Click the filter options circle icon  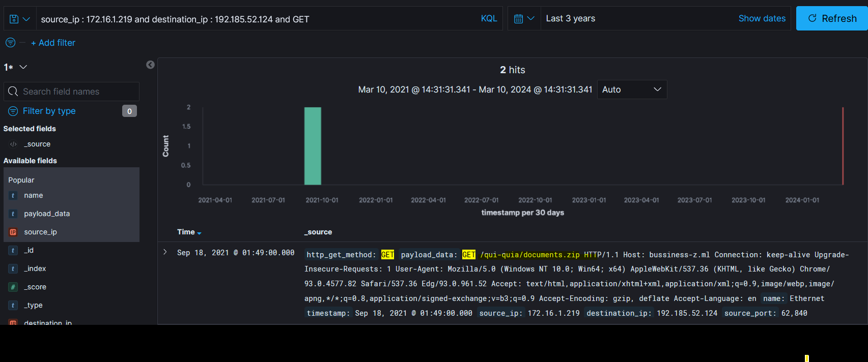(10, 43)
